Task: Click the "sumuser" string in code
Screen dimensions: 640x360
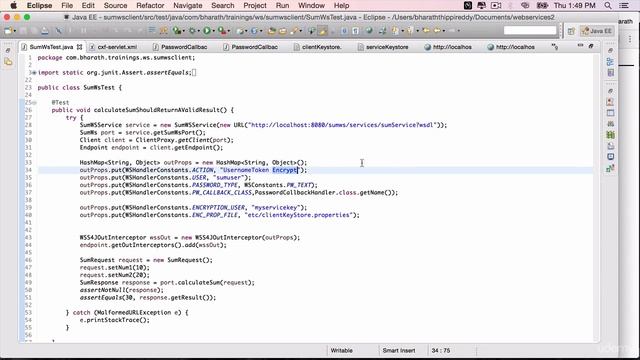Action: click(x=230, y=178)
